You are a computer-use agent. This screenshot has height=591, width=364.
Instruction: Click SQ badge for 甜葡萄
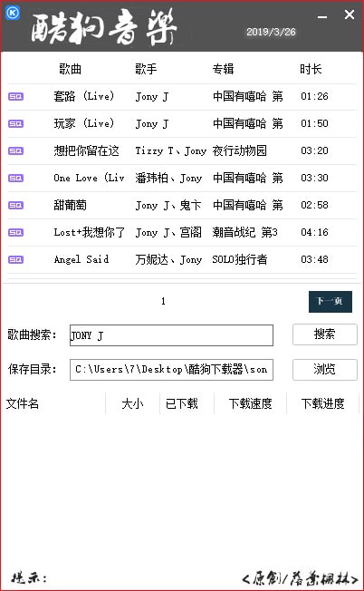pyautogui.click(x=15, y=206)
